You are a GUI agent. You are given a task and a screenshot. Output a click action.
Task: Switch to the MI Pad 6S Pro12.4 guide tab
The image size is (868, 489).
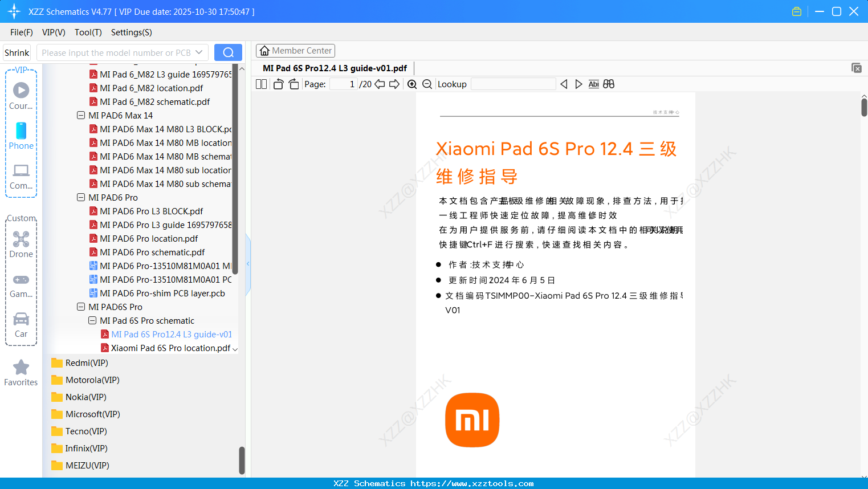pos(334,68)
